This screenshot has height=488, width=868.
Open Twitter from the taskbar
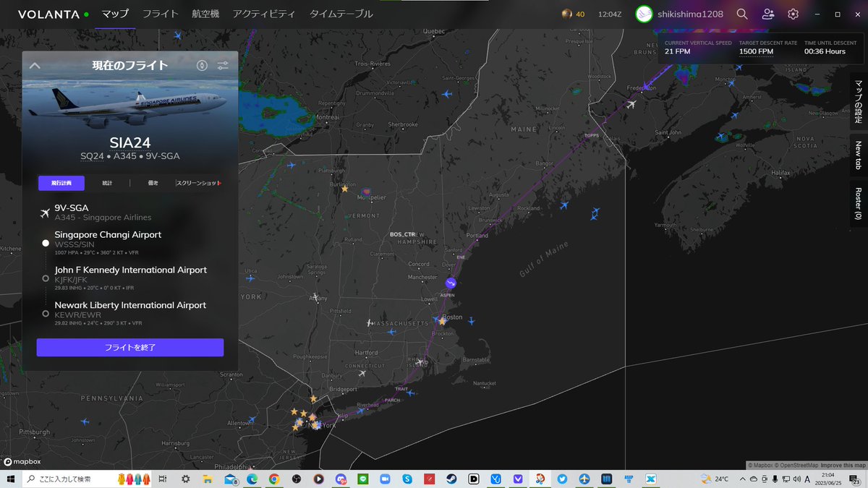562,479
